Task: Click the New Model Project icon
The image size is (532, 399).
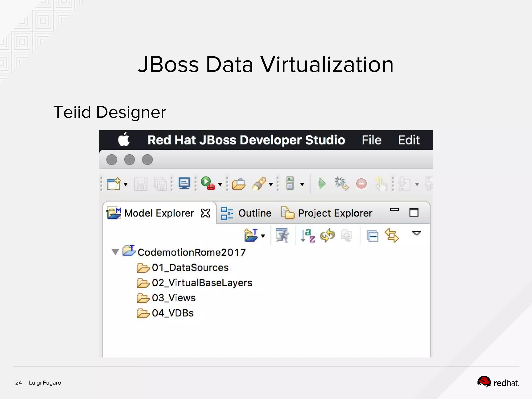Action: tap(251, 235)
